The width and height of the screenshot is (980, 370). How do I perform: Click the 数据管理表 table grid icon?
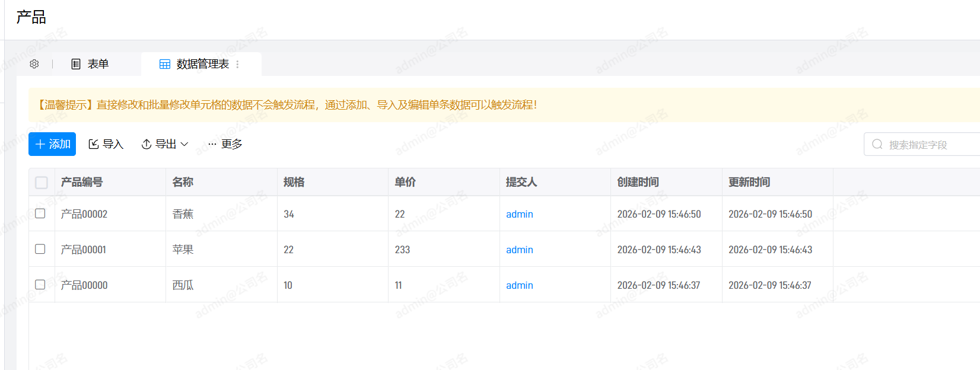click(165, 64)
